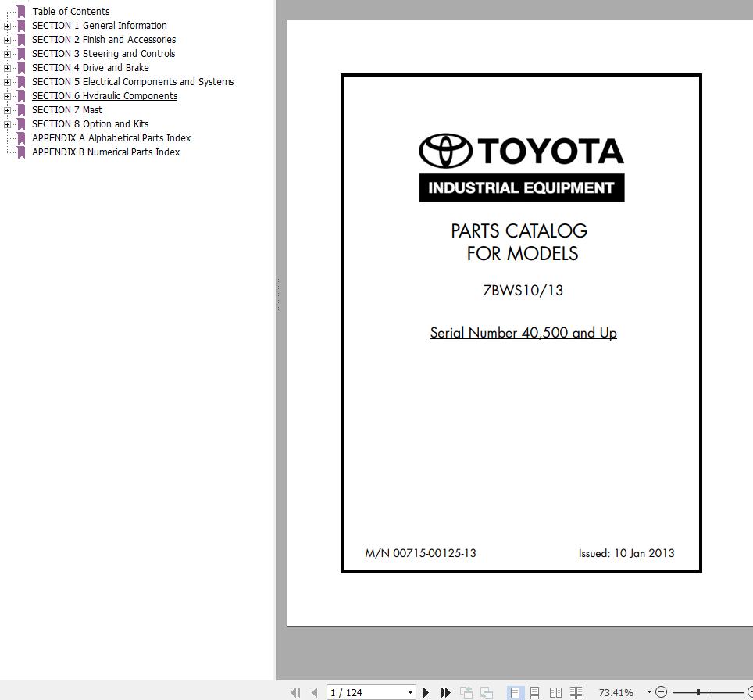
Task: Click Issued: 10 Jan 2013 text
Action: [x=626, y=553]
